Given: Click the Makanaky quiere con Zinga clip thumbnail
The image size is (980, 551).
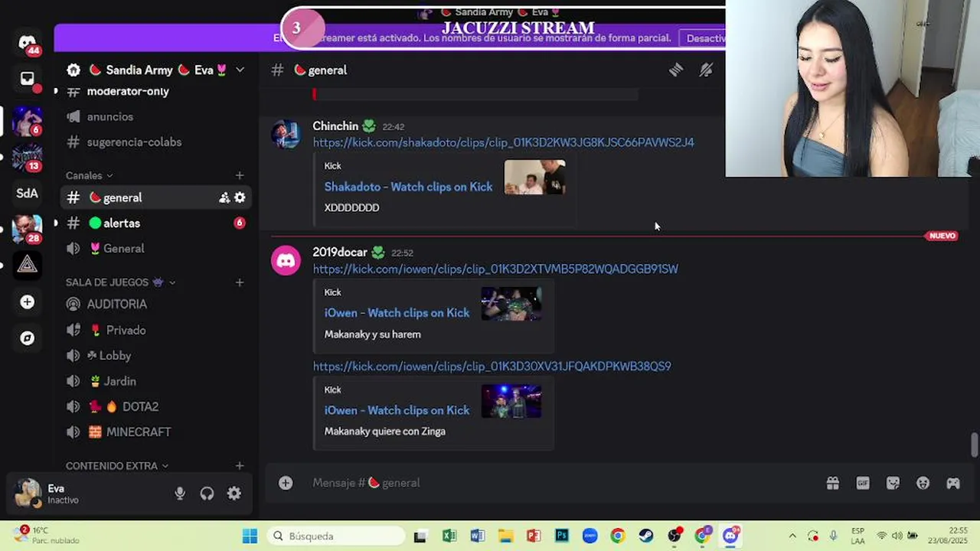Looking at the screenshot, I should [x=511, y=401].
